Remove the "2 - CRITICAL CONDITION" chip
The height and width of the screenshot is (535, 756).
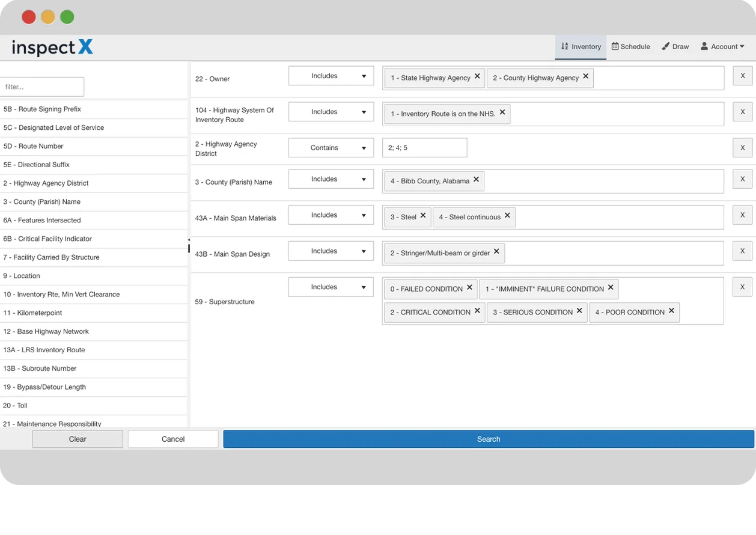tap(477, 312)
